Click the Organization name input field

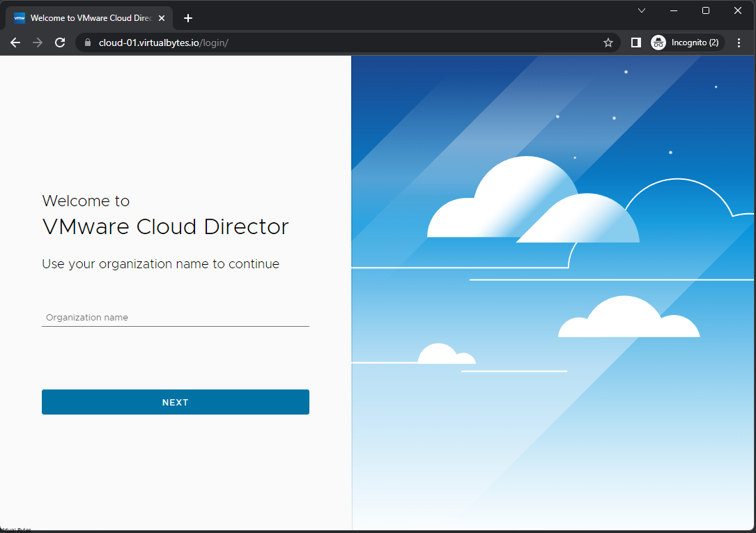pos(175,317)
